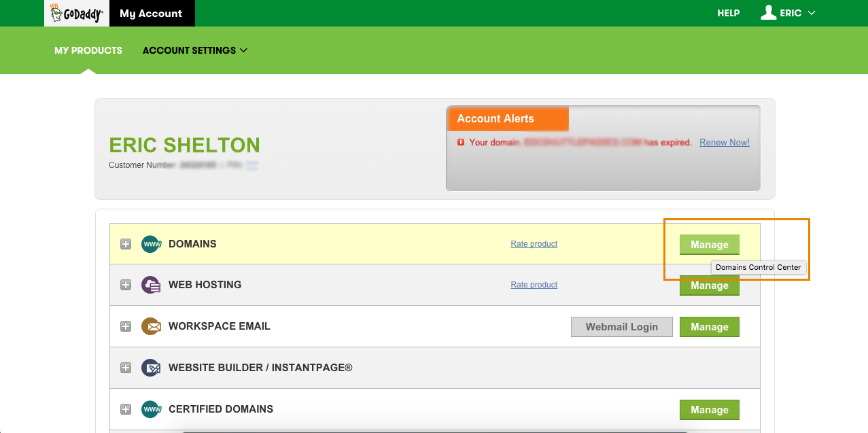Expand the Workspace Email row
Image resolution: width=868 pixels, height=433 pixels.
coord(126,326)
